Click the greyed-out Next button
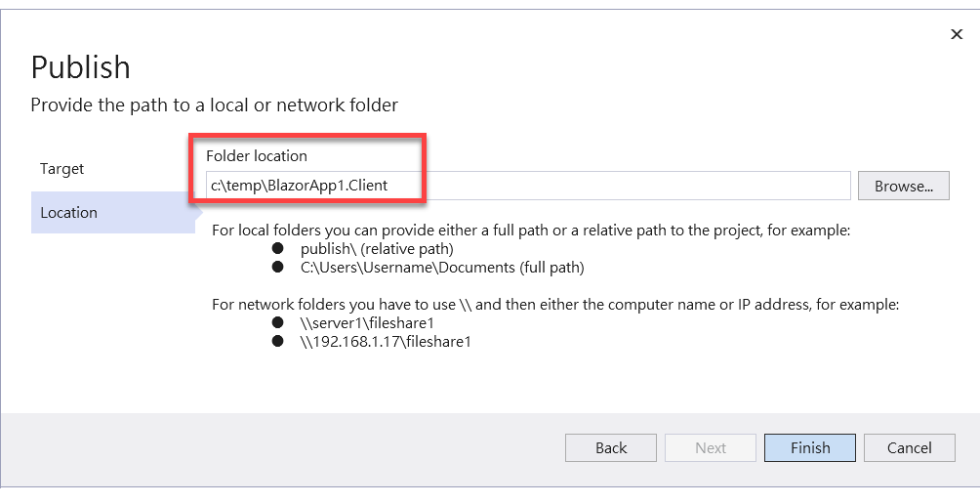Screen dimensions: 980x504 pos(710,447)
